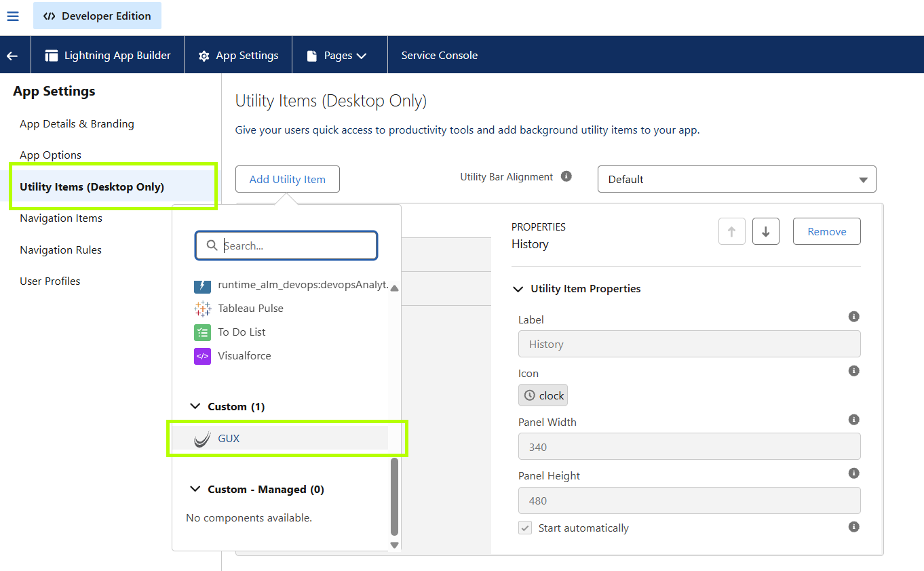
Task: Open User Profiles settings
Action: [50, 281]
